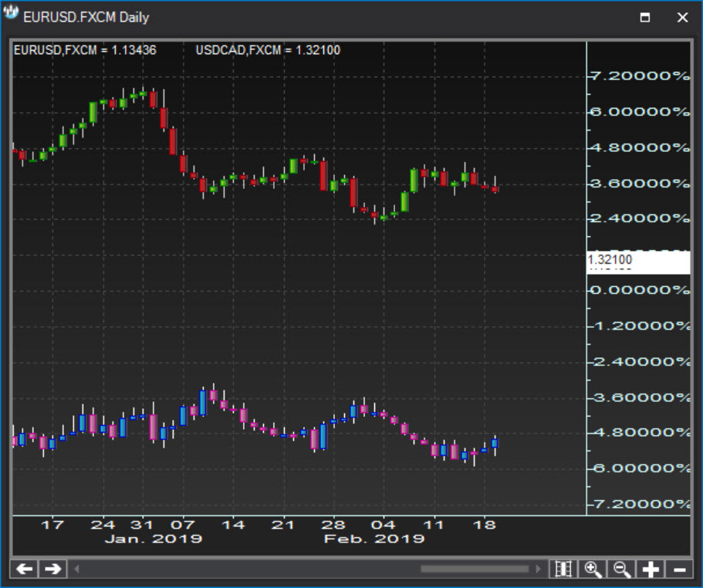Click the EURUSD.FXCM Daily window title

[86, 18]
